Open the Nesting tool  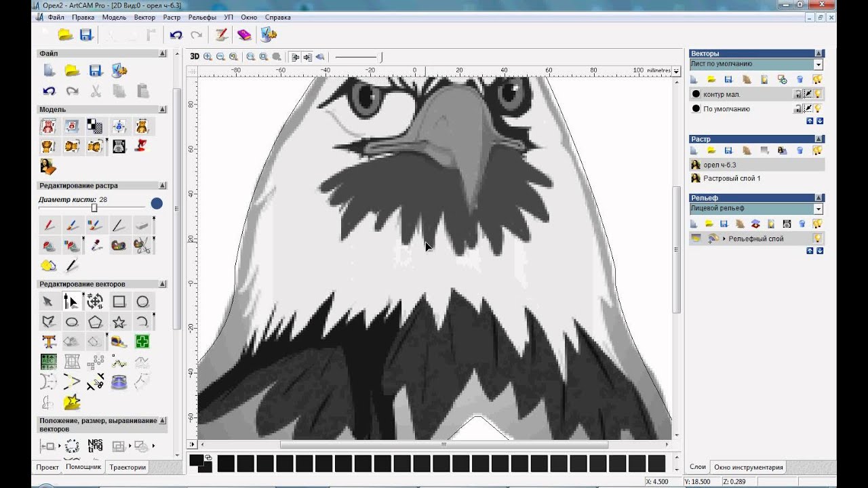tap(96, 446)
